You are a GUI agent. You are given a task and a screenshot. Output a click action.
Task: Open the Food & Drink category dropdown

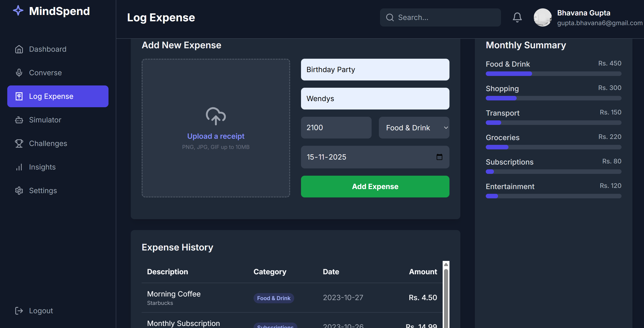pos(414,128)
